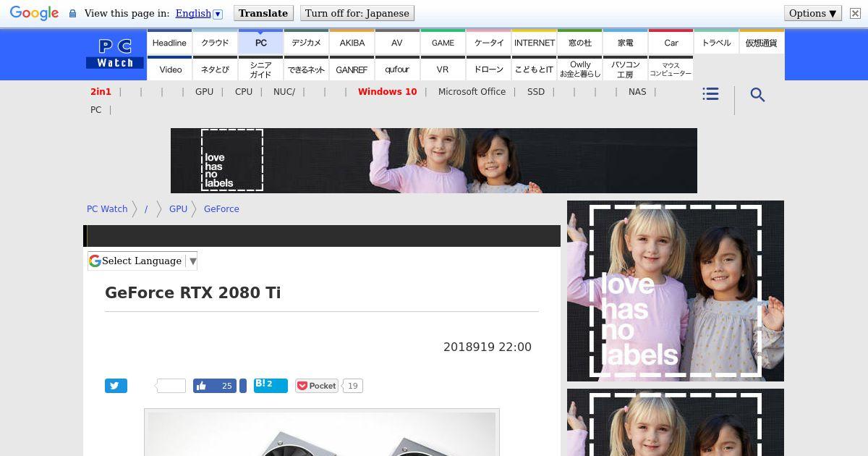This screenshot has height=456, width=868.
Task: Open the デジカメ tab
Action: point(306,42)
